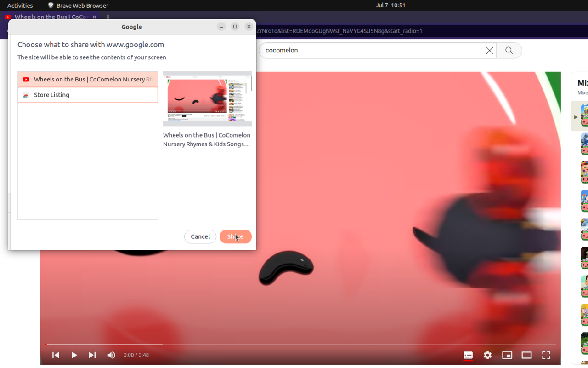Switch to the Wheels on the Bus browser tab
This screenshot has height=368, width=588.
(x=51, y=17)
